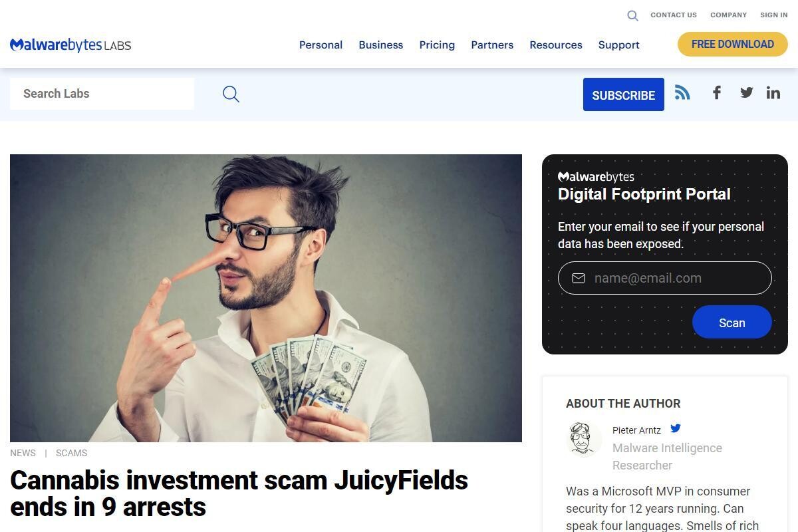Click the author avatar sketch

[x=583, y=438]
